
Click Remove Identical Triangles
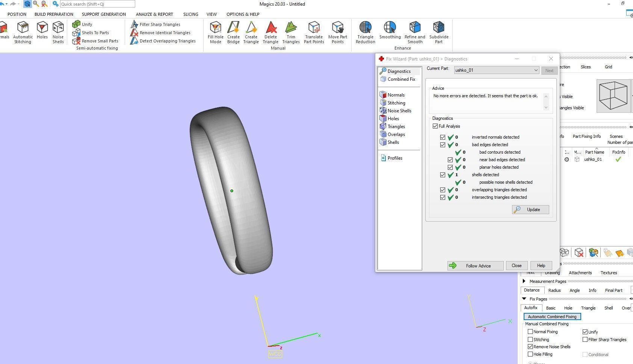coord(160,33)
